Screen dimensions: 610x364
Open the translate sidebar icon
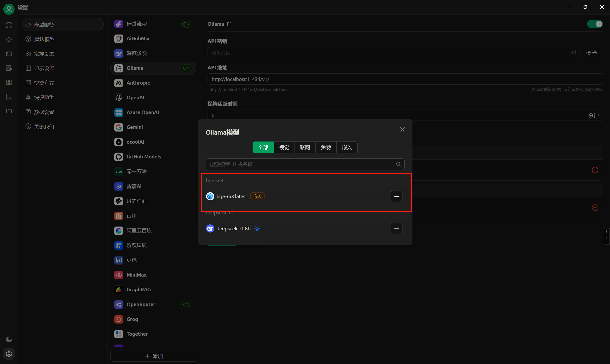pos(9,68)
